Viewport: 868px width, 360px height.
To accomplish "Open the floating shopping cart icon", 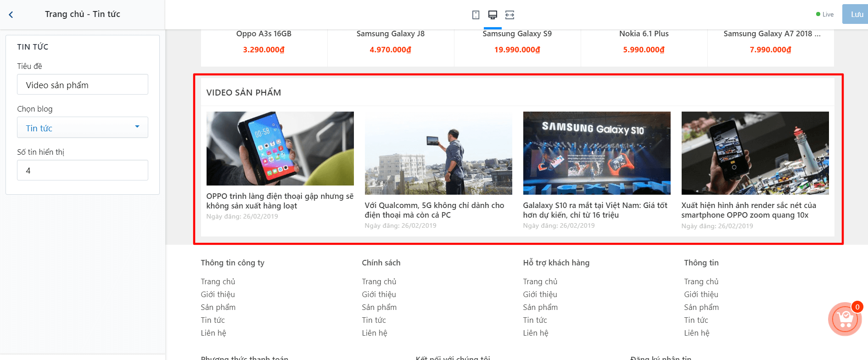I will [845, 319].
